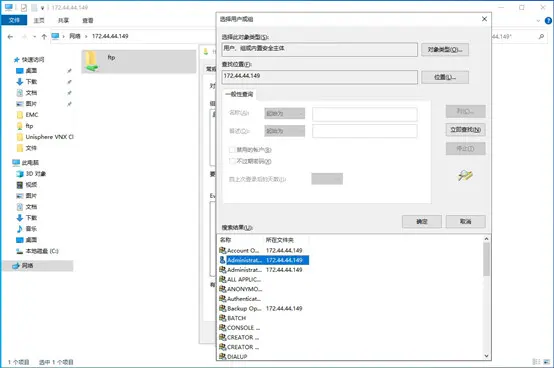Open the days since last logon dropdown
554x368 pixels.
pos(327,179)
